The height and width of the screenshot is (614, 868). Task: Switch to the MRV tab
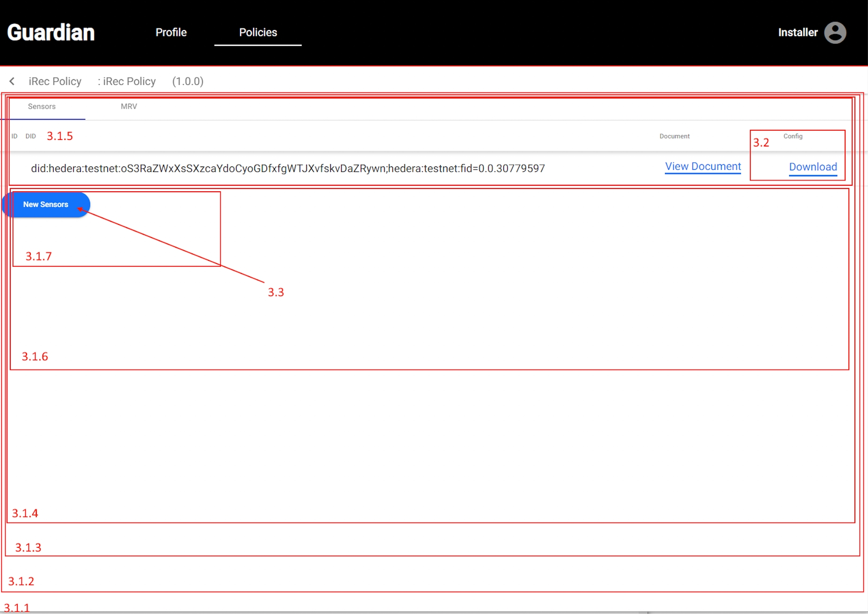tap(129, 106)
